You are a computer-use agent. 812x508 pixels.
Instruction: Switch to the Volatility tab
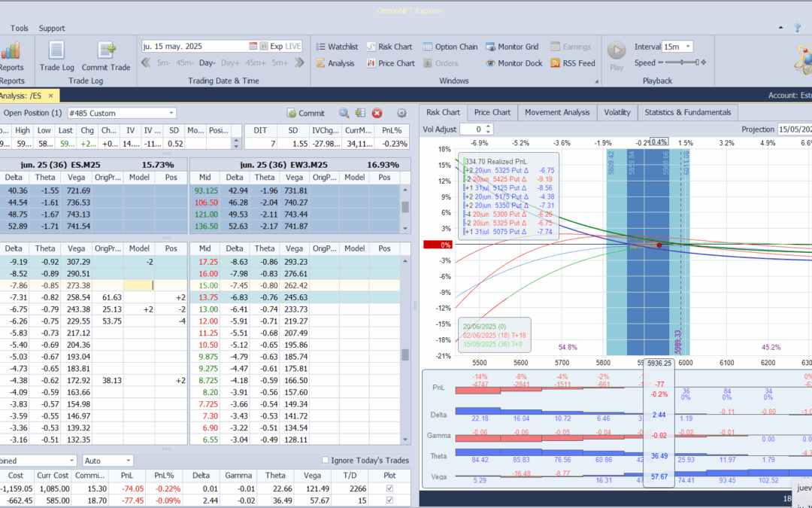pos(617,112)
